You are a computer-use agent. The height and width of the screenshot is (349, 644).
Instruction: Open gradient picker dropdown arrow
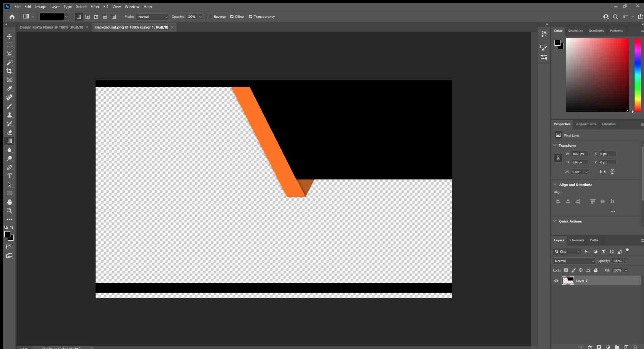(x=66, y=17)
